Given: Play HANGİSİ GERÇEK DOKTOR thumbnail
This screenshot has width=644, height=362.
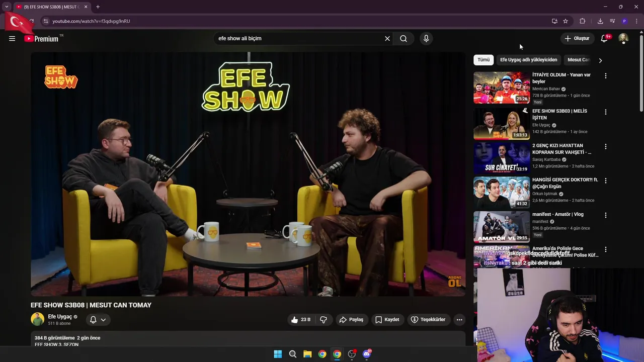Looking at the screenshot, I should 502,192.
